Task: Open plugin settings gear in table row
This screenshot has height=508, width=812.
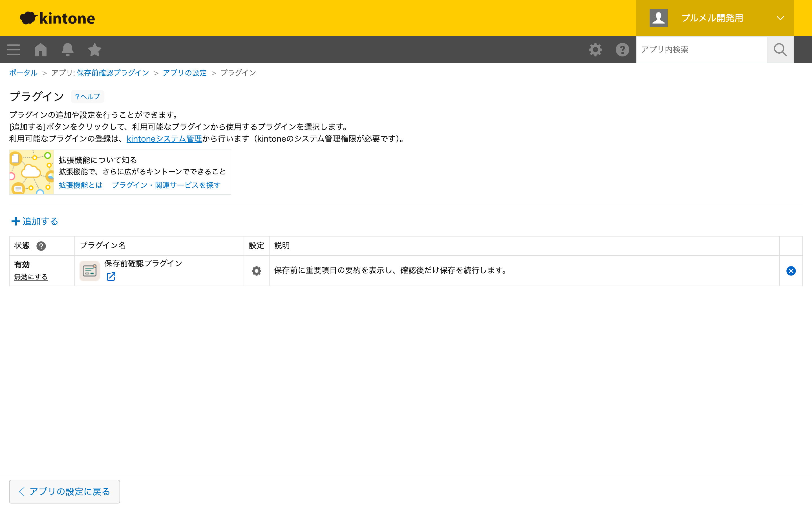Action: (x=256, y=271)
